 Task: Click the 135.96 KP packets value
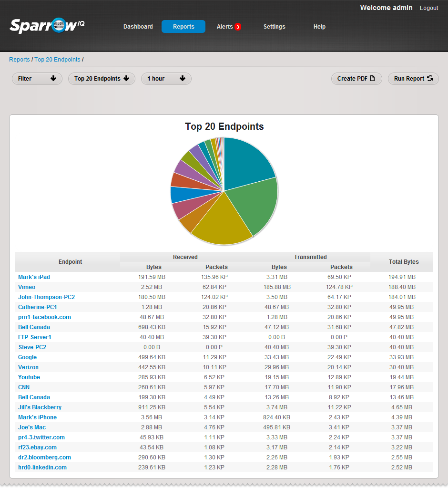coord(214,277)
